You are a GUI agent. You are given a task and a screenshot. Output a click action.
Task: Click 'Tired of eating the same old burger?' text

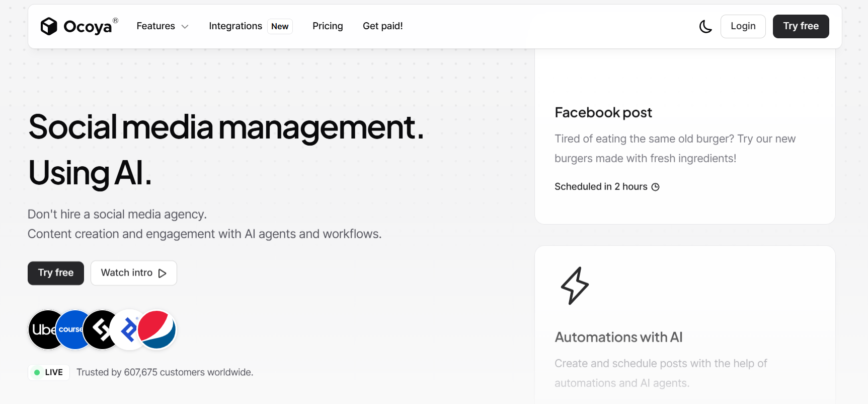[x=644, y=139]
